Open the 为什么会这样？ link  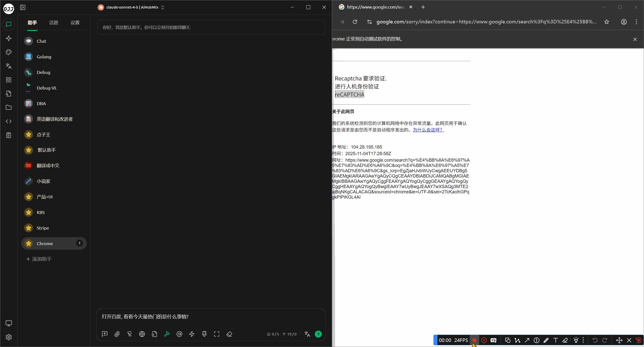click(428, 130)
